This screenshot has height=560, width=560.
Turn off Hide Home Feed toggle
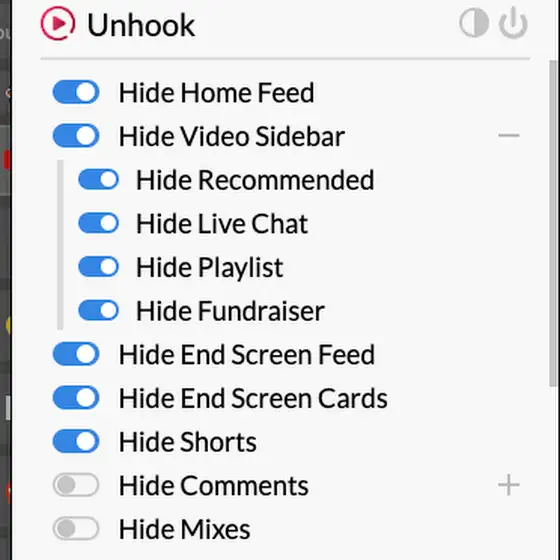click(x=76, y=92)
